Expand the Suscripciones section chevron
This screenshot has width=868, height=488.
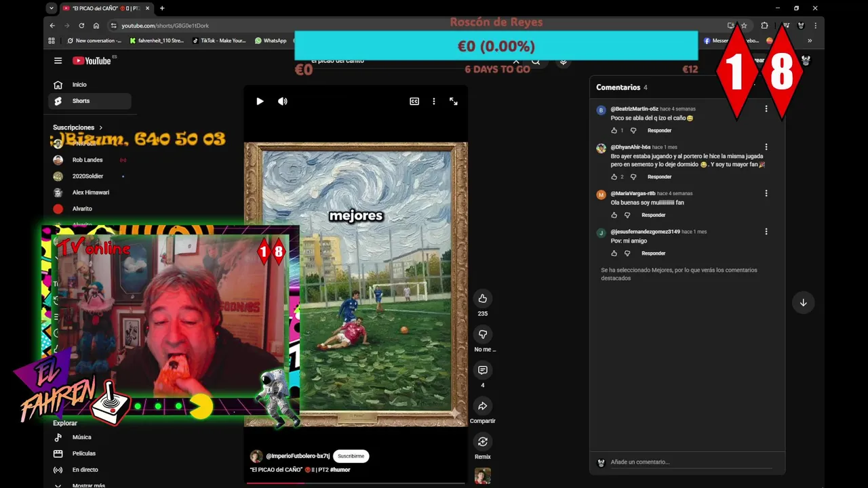tap(101, 127)
